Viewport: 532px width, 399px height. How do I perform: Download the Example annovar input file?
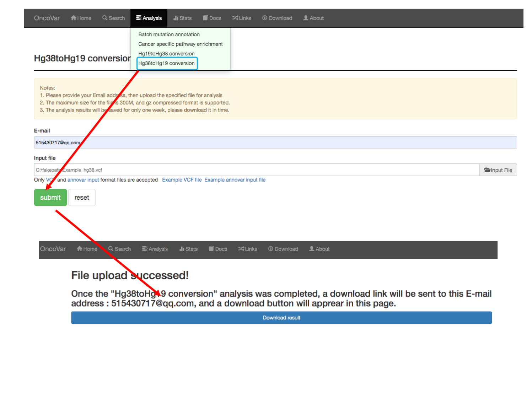pos(235,180)
